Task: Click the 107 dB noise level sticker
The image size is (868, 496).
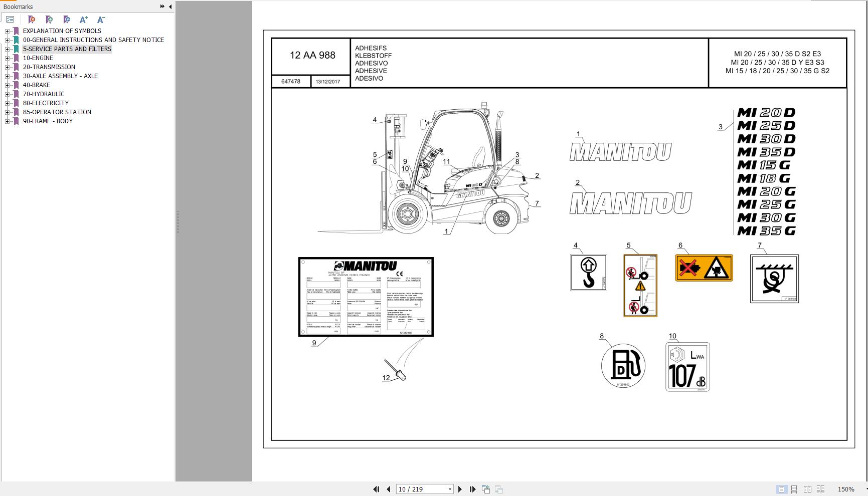Action: pyautogui.click(x=687, y=367)
